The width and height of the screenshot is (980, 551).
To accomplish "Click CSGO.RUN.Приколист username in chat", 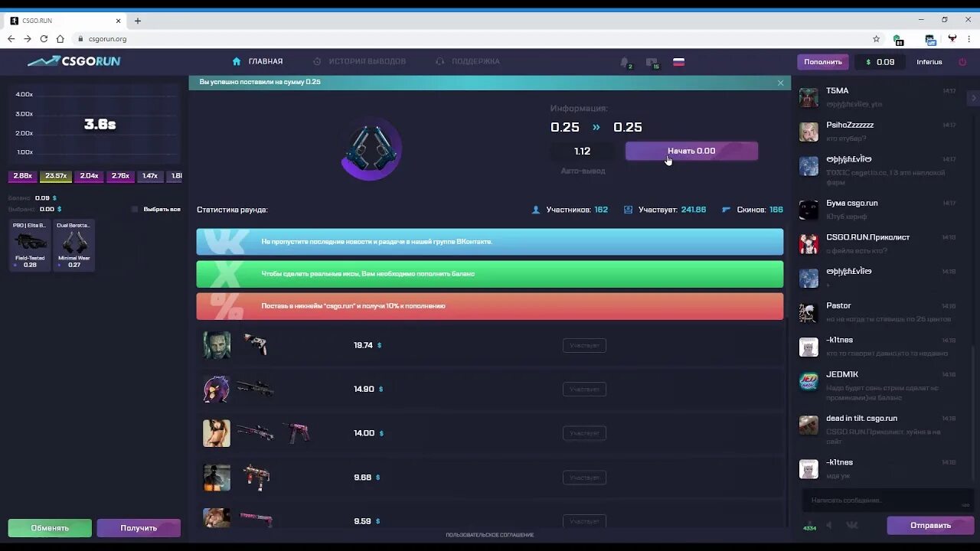I will click(867, 237).
